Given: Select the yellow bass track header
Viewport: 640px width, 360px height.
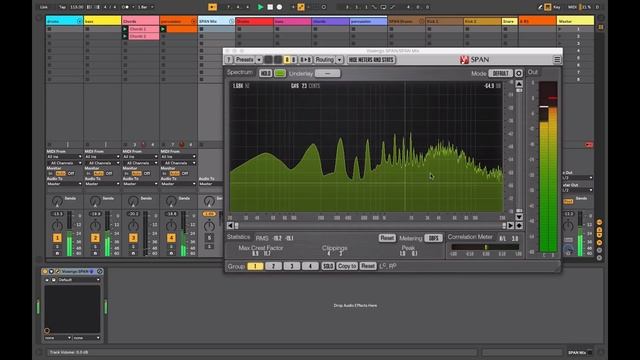Looking at the screenshot, I should coord(102,21).
